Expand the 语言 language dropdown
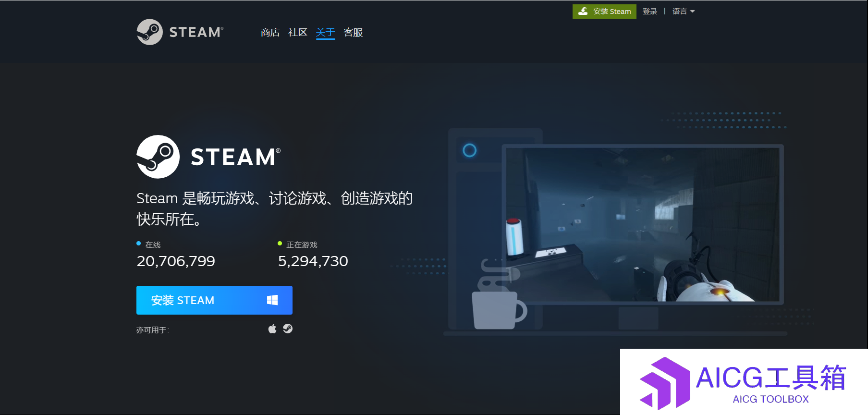868x415 pixels. pos(683,12)
